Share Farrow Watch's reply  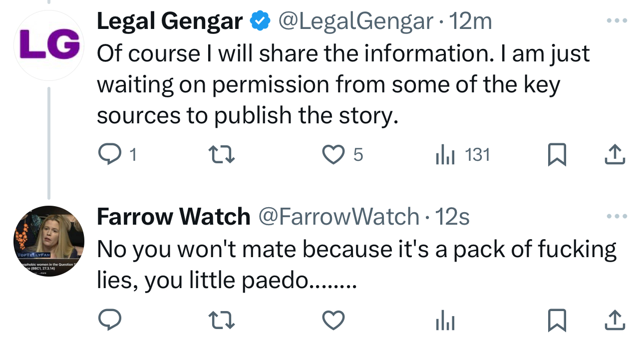[615, 321]
